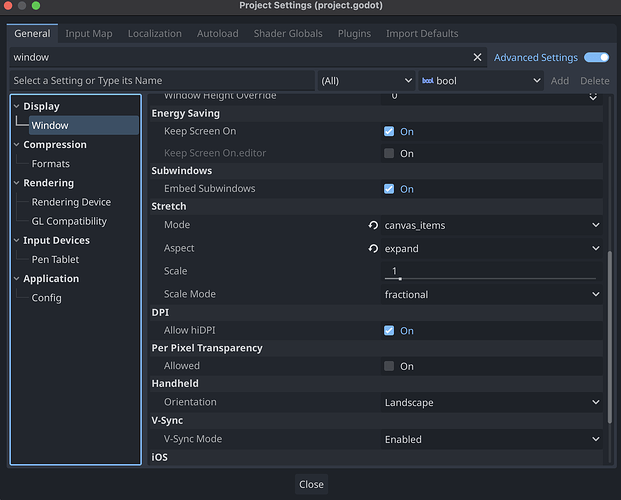Collapse the Application tree section
This screenshot has height=500, width=621.
pos(17,279)
